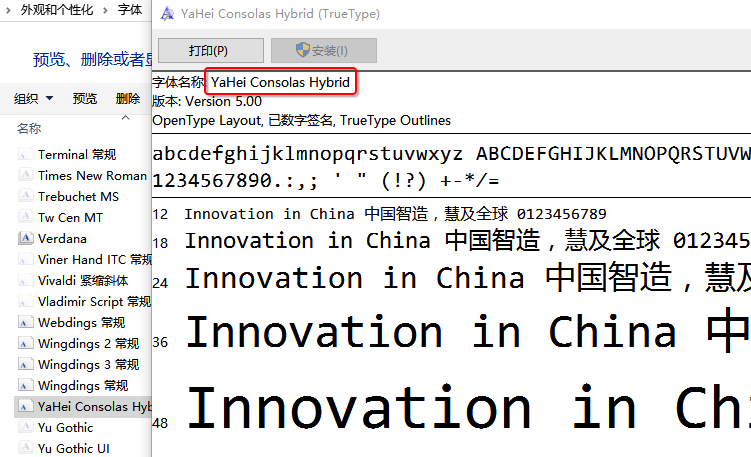Select the Times New Roman font name
Viewport: 751px width, 457px height.
point(92,175)
